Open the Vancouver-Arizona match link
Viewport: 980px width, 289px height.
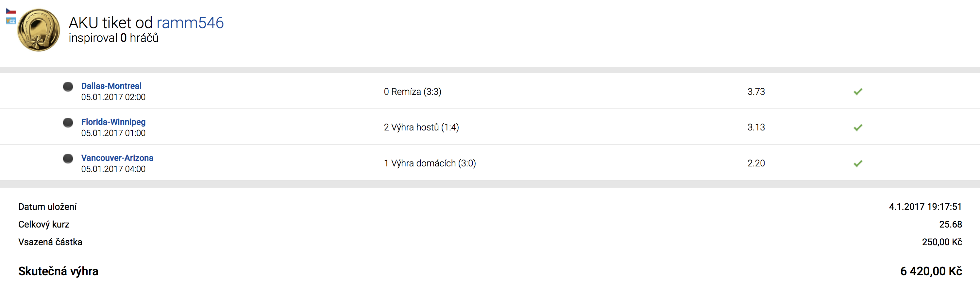[117, 158]
